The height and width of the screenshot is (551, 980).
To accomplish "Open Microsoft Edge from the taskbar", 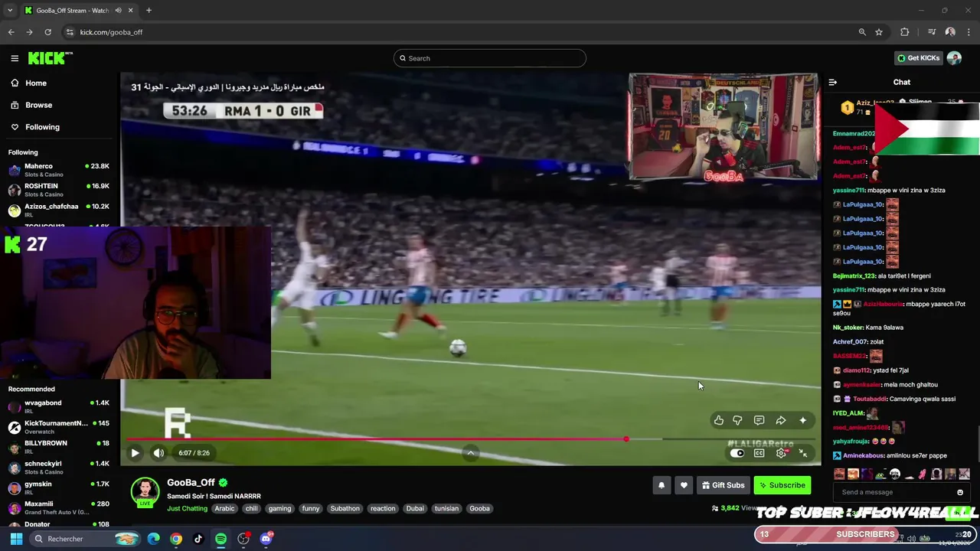I will (x=154, y=539).
